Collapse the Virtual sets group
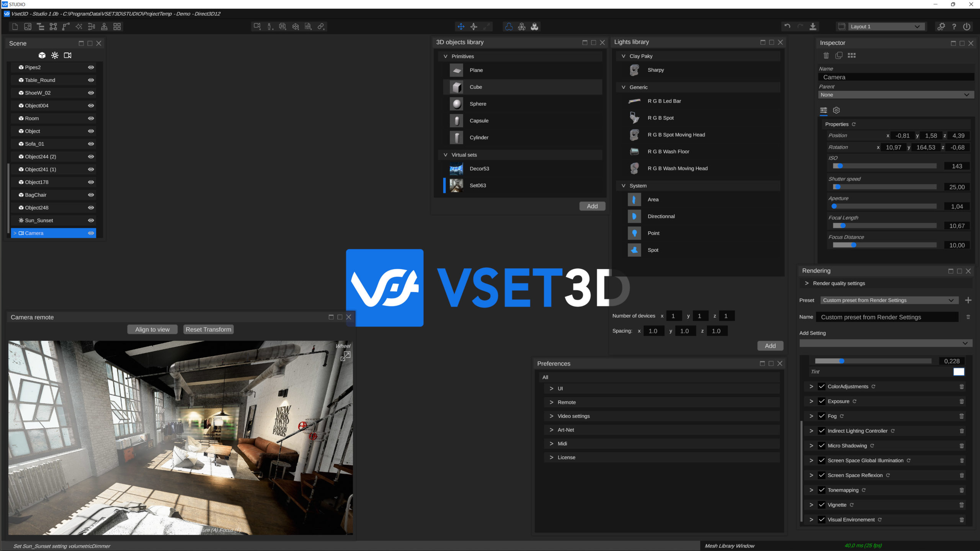Screen dimensions: 980x551 [445, 155]
